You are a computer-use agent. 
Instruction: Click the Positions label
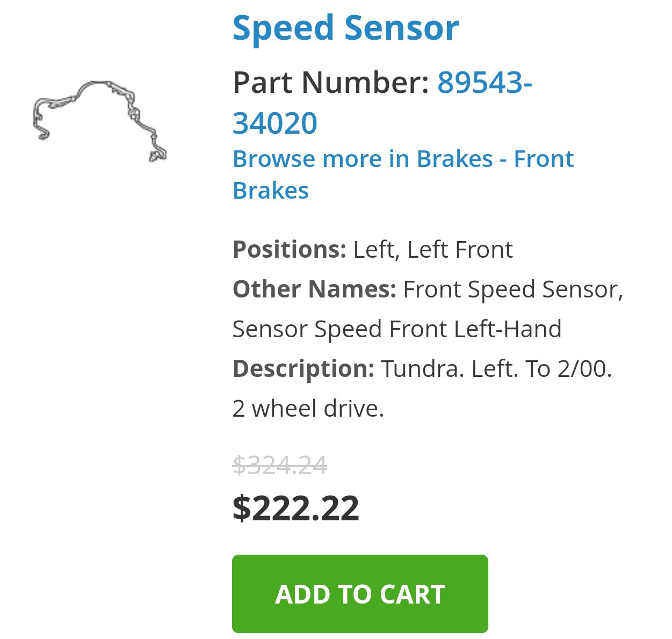click(290, 250)
